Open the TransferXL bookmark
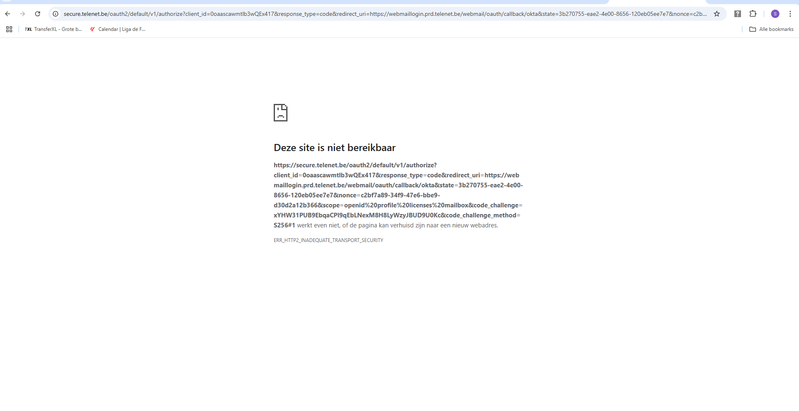This screenshot has width=799, height=411. [x=54, y=29]
